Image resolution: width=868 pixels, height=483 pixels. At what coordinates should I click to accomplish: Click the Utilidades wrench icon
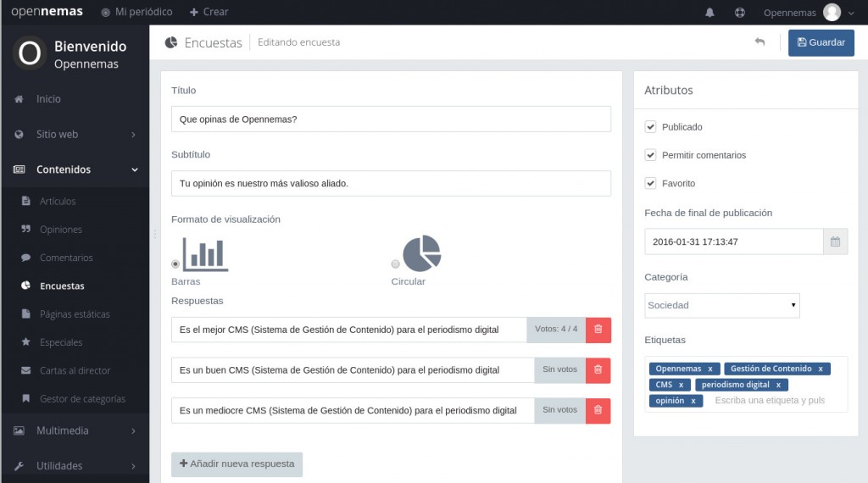click(x=19, y=466)
